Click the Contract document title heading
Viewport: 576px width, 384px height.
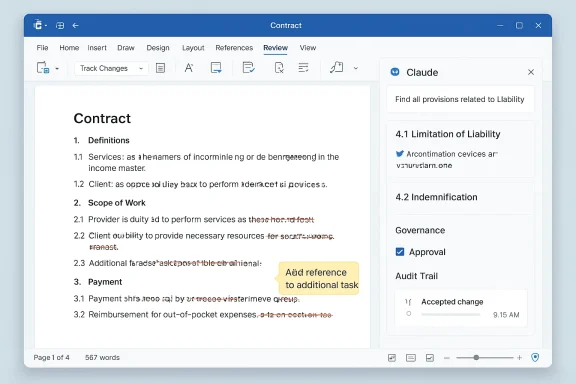102,118
